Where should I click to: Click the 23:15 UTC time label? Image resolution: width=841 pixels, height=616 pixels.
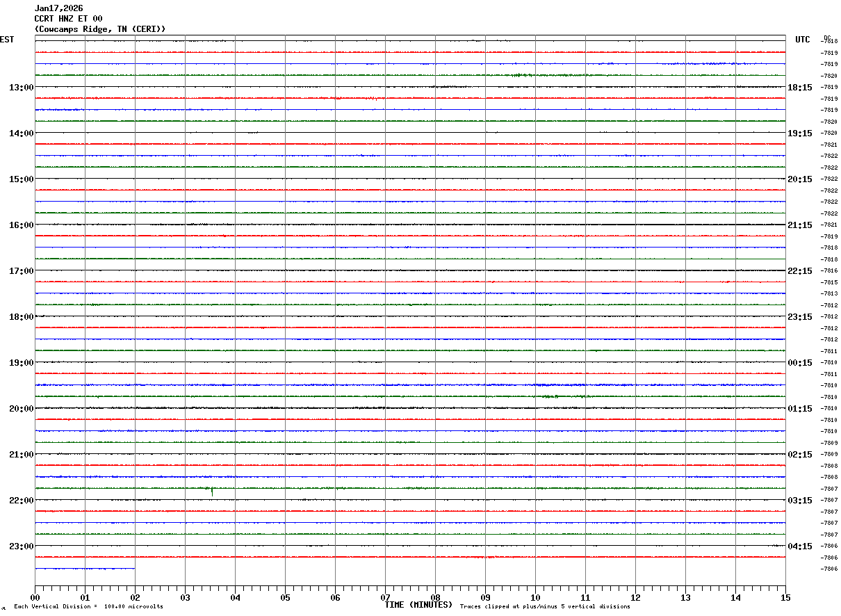(799, 317)
